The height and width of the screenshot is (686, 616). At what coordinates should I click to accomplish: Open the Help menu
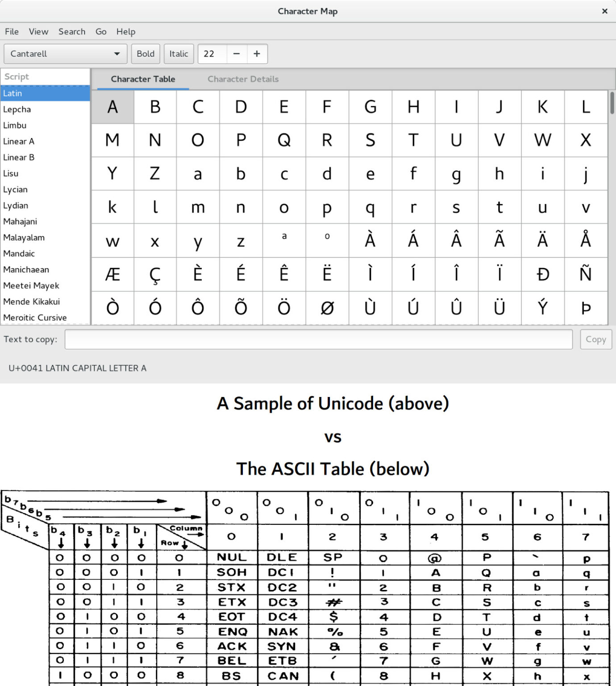pos(125,31)
